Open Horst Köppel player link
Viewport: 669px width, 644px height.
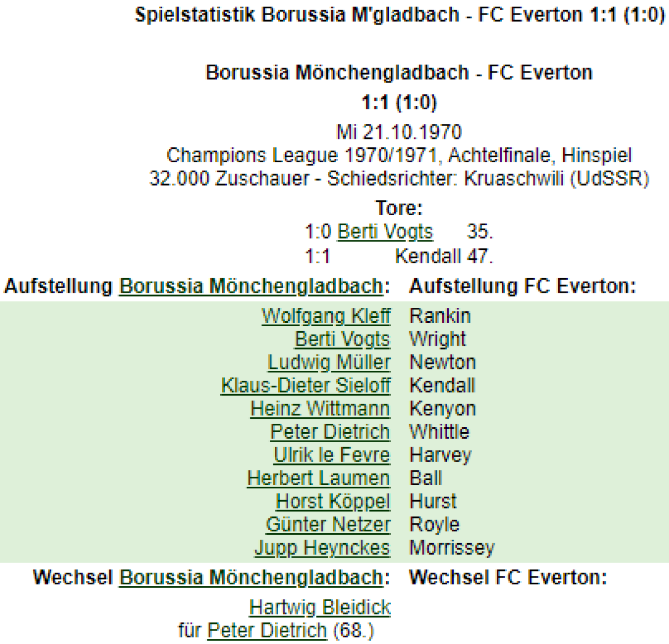tap(333, 501)
